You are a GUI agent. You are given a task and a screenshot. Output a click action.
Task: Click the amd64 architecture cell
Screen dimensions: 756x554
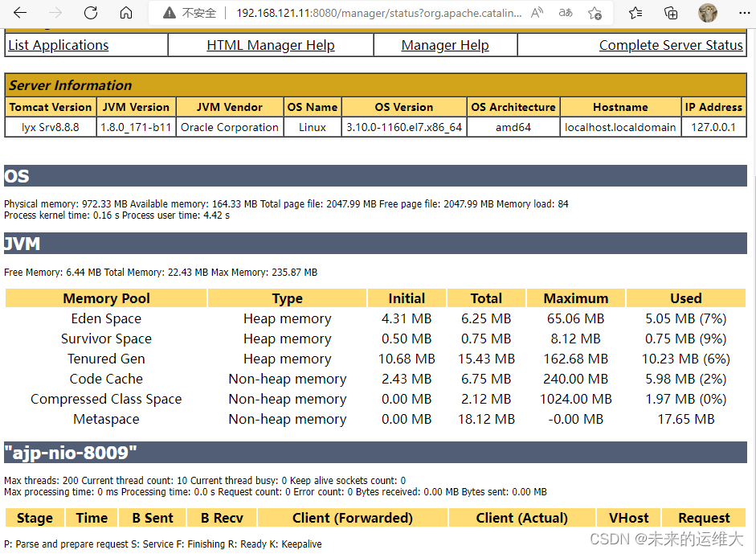513,127
